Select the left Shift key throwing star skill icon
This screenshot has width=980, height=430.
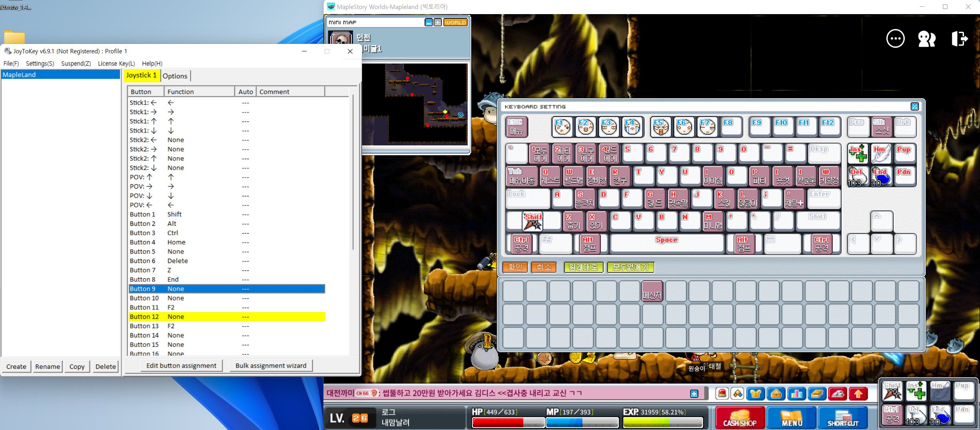[533, 222]
